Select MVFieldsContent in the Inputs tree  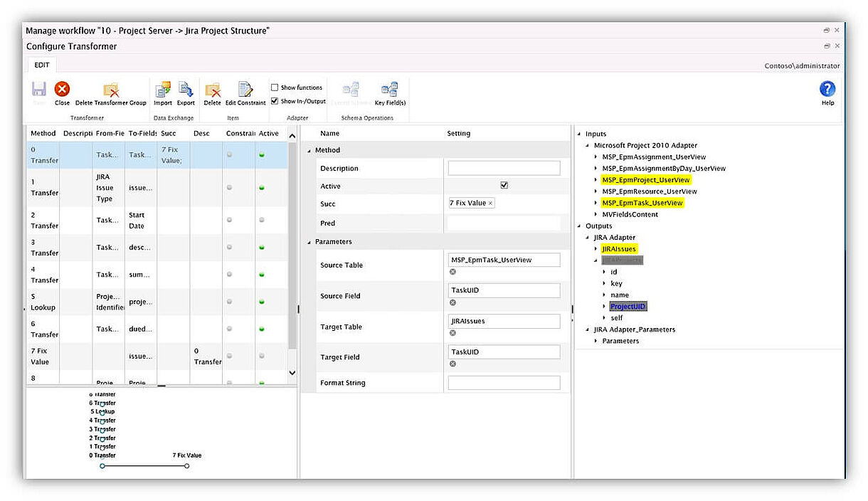coord(630,214)
